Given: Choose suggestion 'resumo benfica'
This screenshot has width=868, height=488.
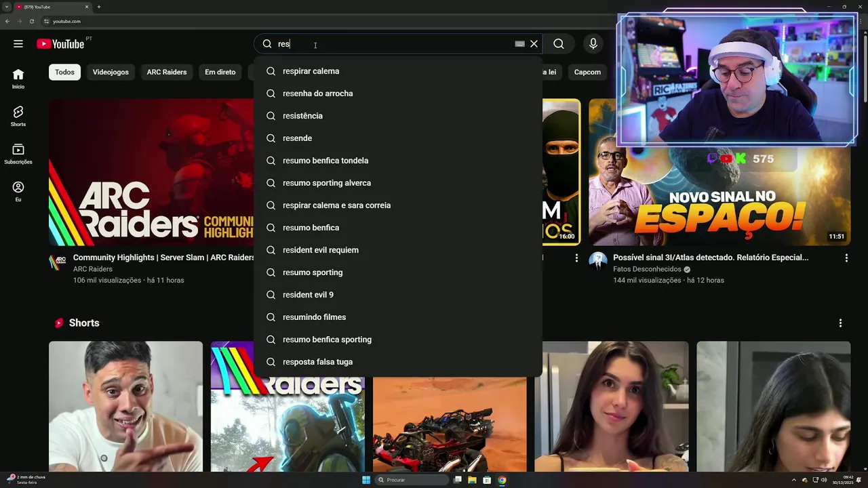Looking at the screenshot, I should 398,228.
